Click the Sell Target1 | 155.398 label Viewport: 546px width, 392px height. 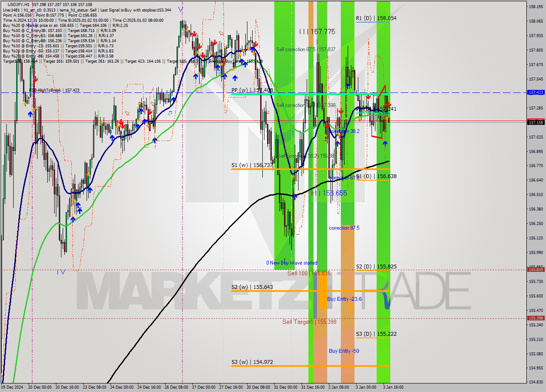pyautogui.click(x=309, y=322)
